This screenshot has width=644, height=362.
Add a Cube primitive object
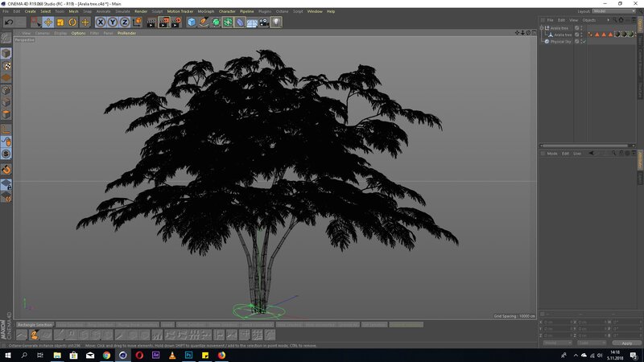[192, 23]
